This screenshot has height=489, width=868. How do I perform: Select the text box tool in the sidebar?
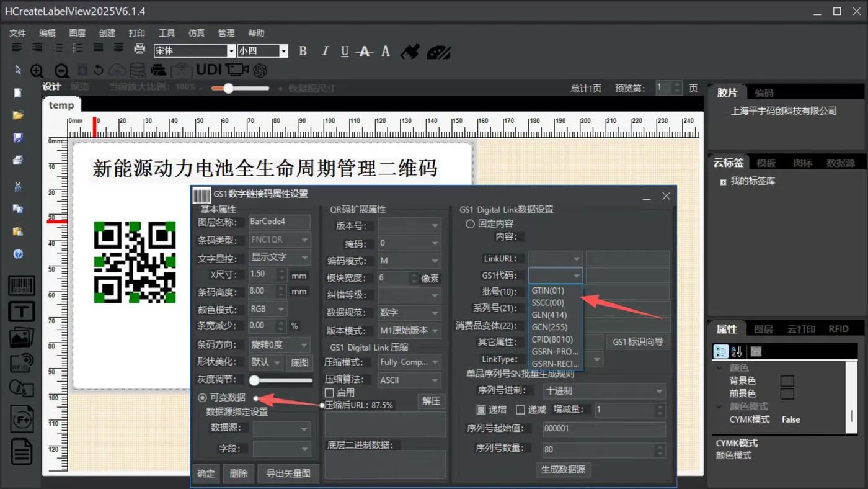21,312
